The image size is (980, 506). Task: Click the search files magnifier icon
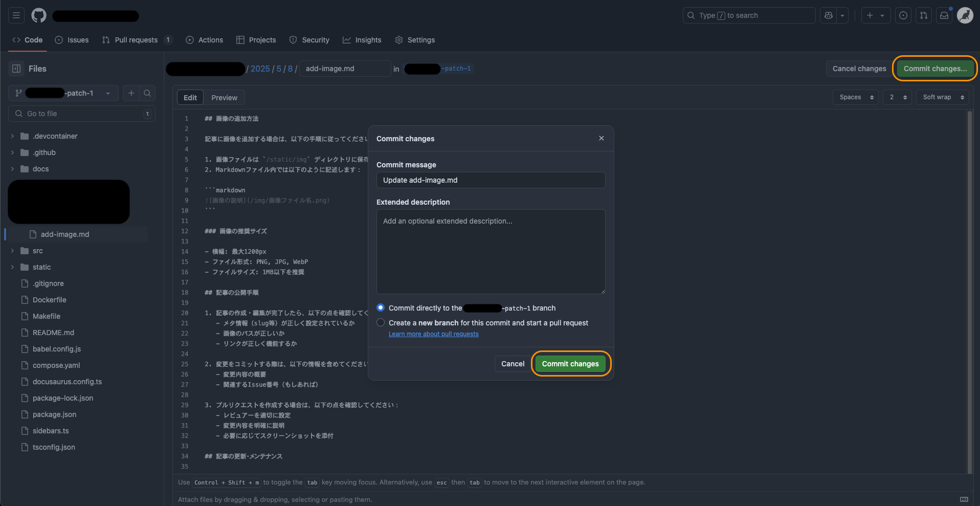pyautogui.click(x=147, y=93)
